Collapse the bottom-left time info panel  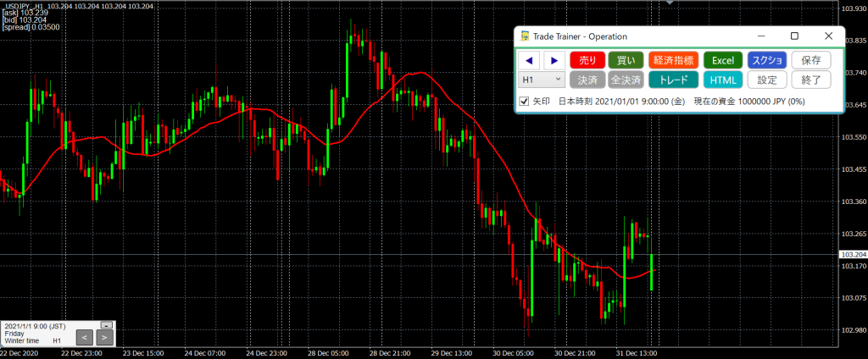pyautogui.click(x=106, y=324)
